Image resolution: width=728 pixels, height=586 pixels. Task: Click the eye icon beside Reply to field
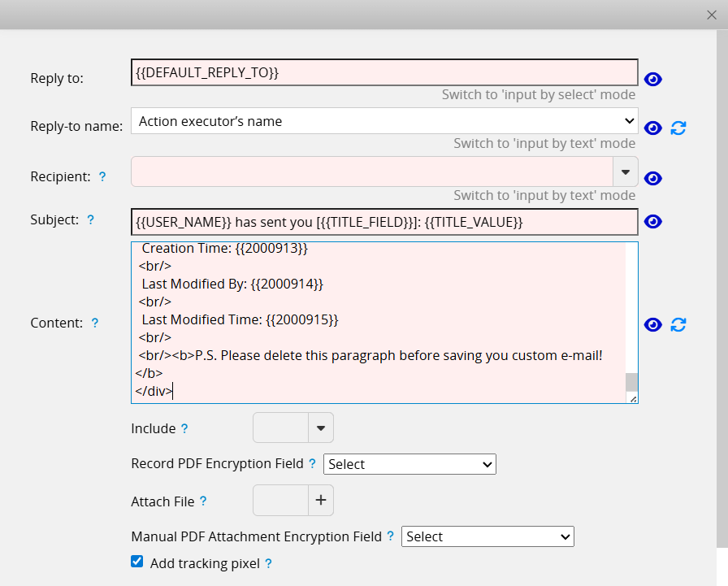[x=652, y=79]
